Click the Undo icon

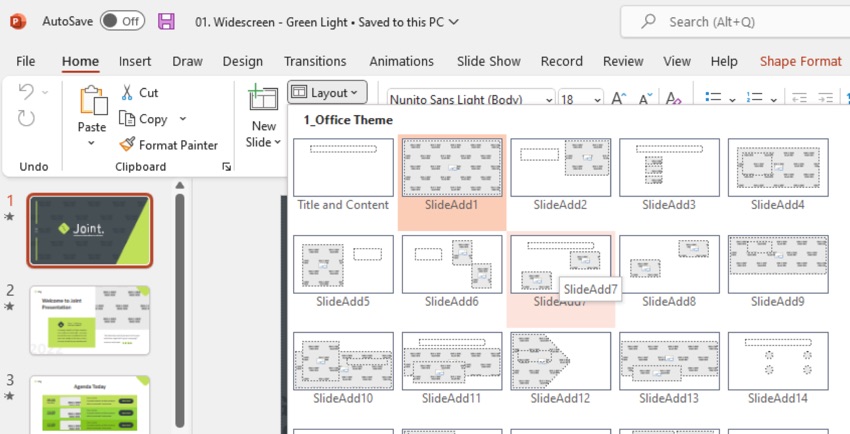26,92
